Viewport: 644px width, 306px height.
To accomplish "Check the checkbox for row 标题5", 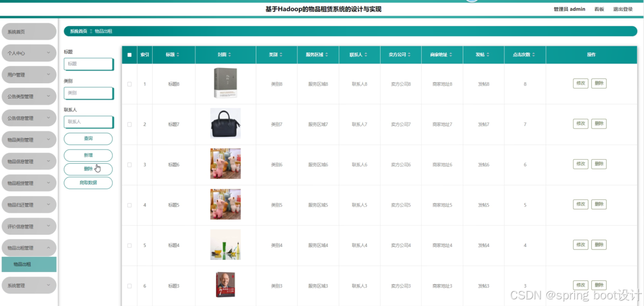I will pos(129,205).
